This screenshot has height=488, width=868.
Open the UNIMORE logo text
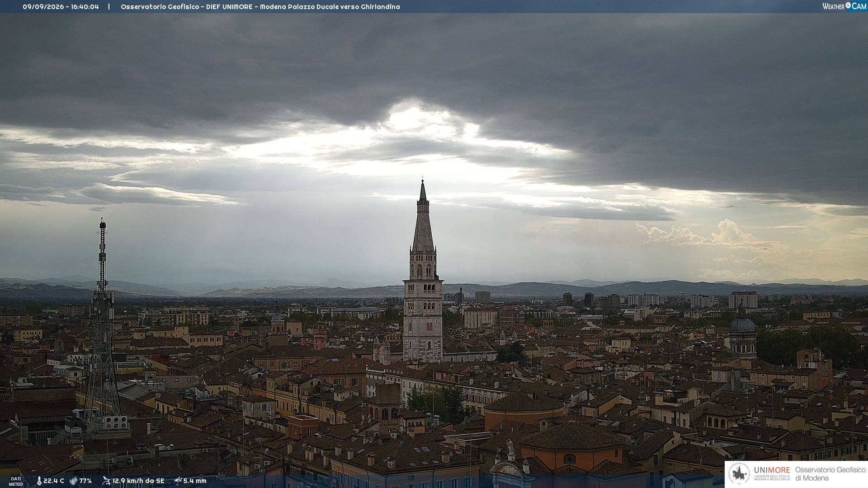772,470
